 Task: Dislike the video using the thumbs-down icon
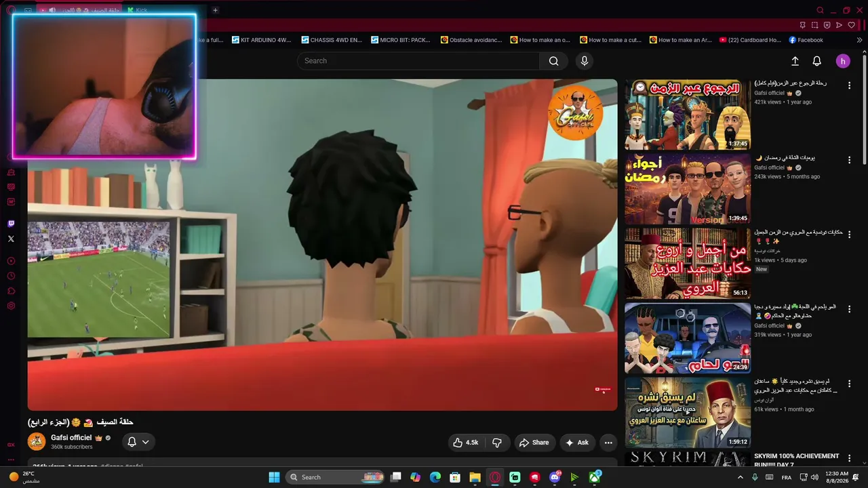tap(497, 443)
